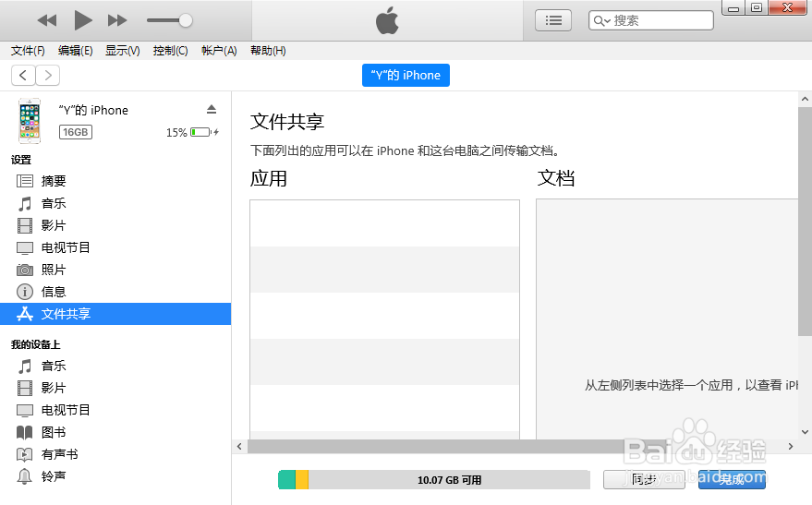Open the 帮助(H) menu

pos(268,51)
